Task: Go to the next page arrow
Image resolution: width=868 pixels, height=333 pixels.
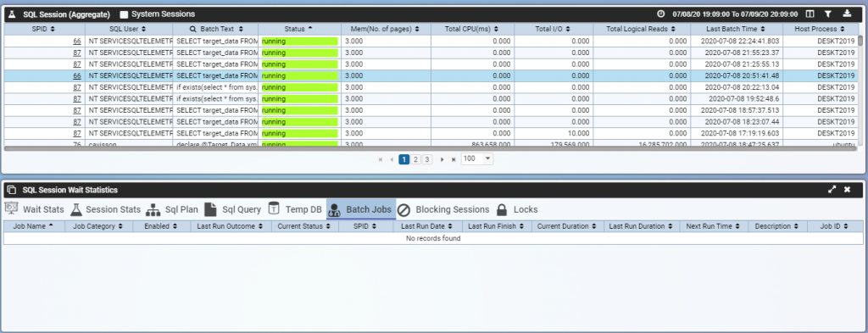Action: [442, 159]
